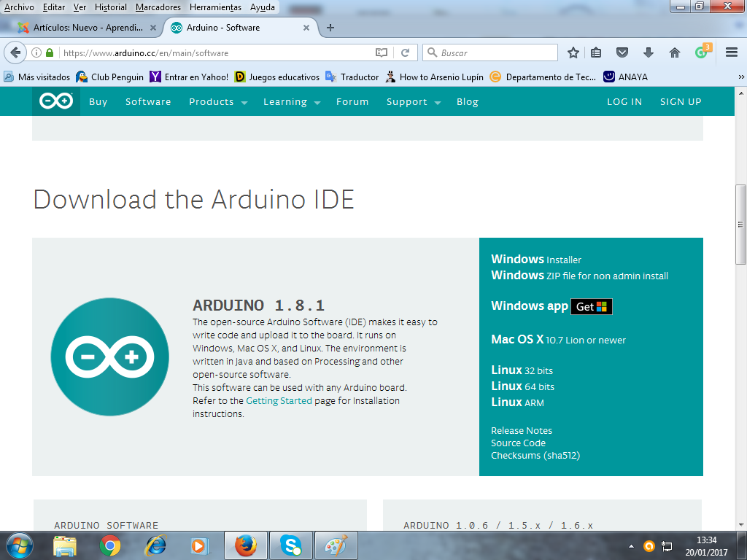The image size is (747, 560).
Task: Open the Pocket icon in toolbar
Action: [x=622, y=52]
